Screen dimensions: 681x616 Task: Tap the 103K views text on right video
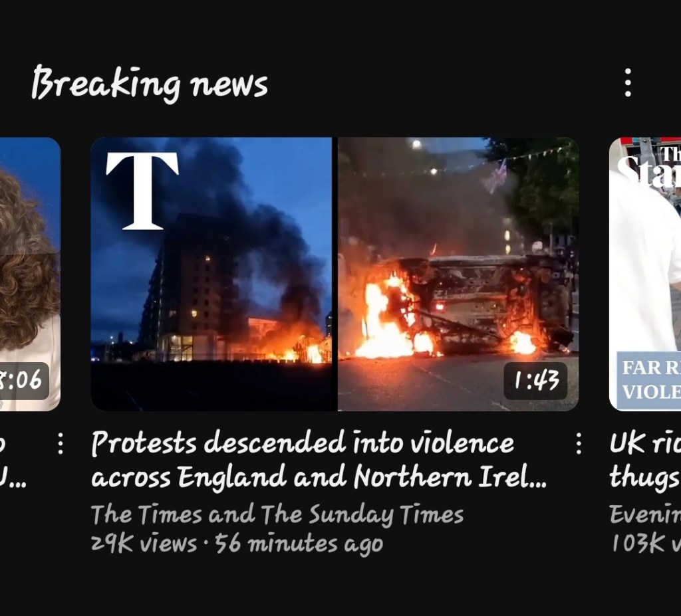[645, 544]
